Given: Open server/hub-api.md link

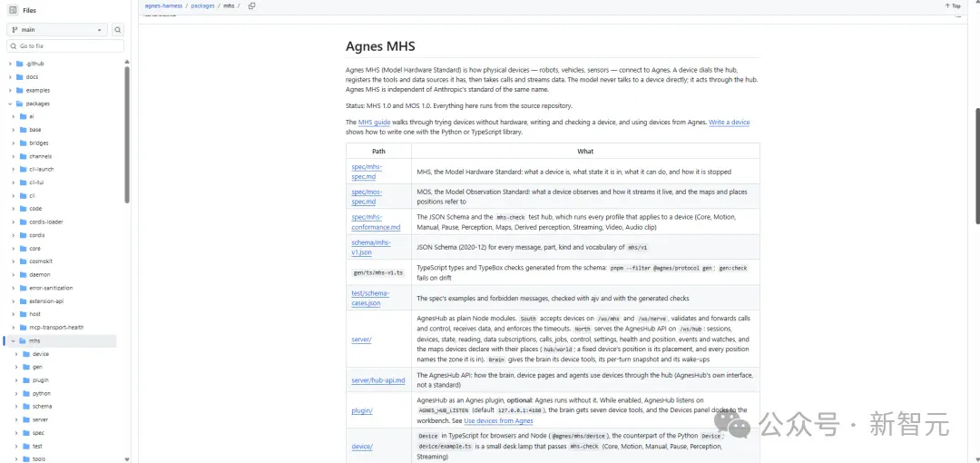Looking at the screenshot, I should coord(378,379).
